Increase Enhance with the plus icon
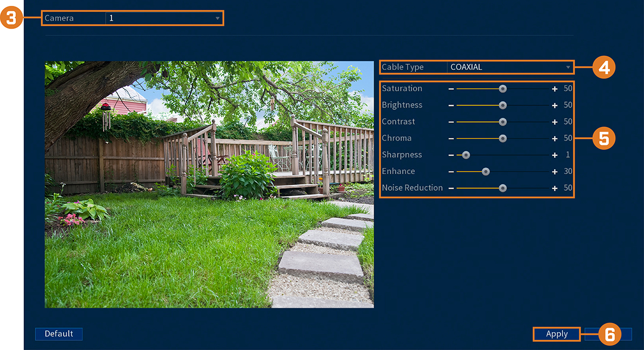The height and width of the screenshot is (350, 644). [x=554, y=172]
